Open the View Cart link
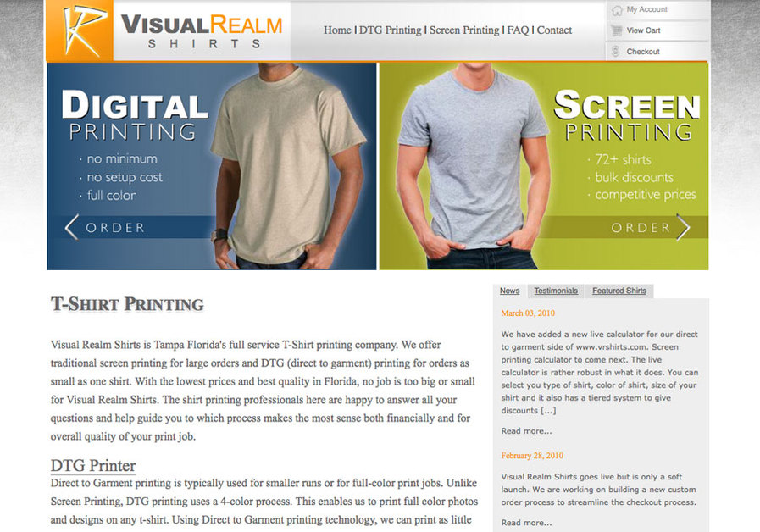Screen dimensions: 760x532 (x=643, y=30)
